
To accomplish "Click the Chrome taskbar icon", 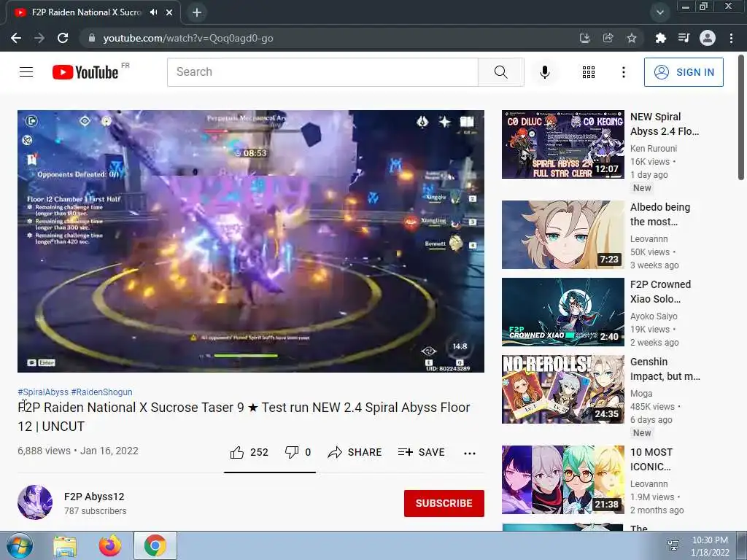I will pos(155,545).
